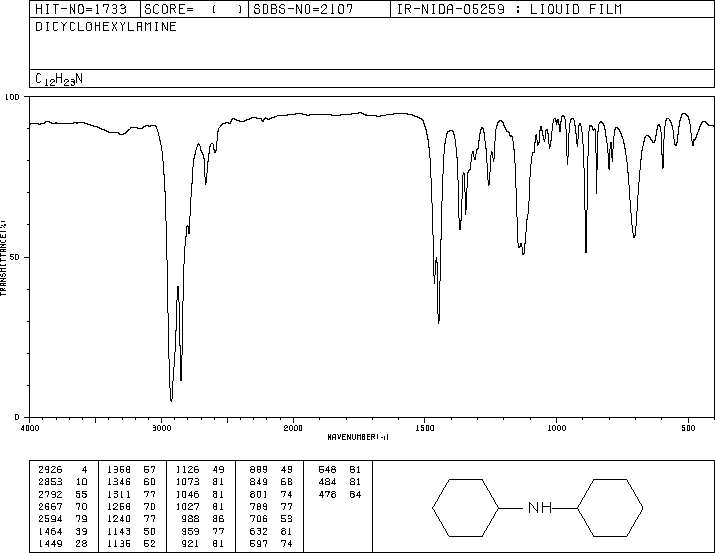Screen dimensions: 715x553
Task: Select the 2792 peak entry in the table
Action: (63, 494)
